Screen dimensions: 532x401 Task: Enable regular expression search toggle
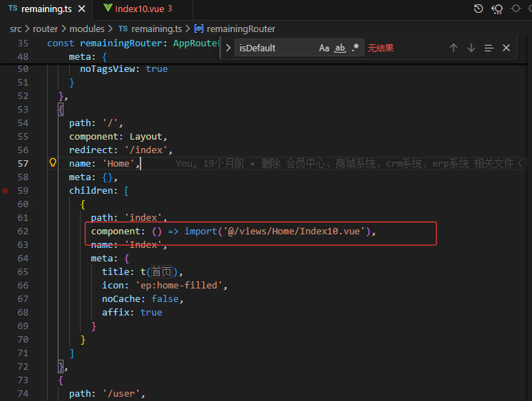click(x=355, y=48)
